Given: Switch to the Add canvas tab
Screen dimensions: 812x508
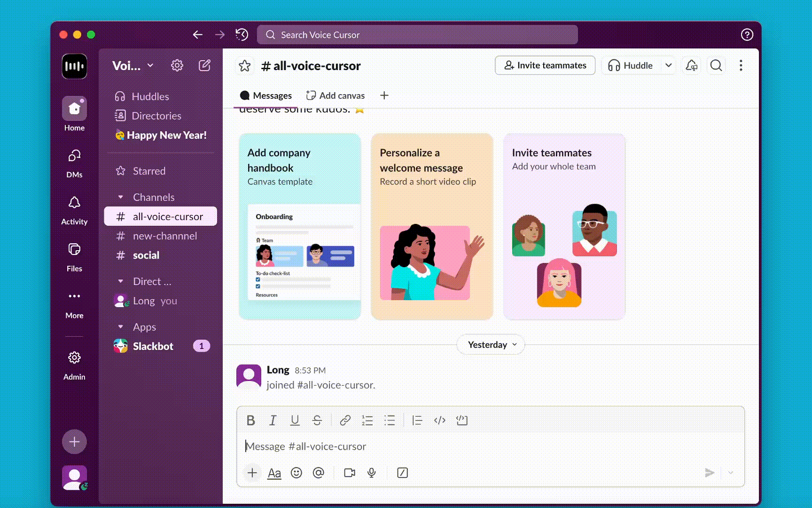Looking at the screenshot, I should (x=335, y=95).
